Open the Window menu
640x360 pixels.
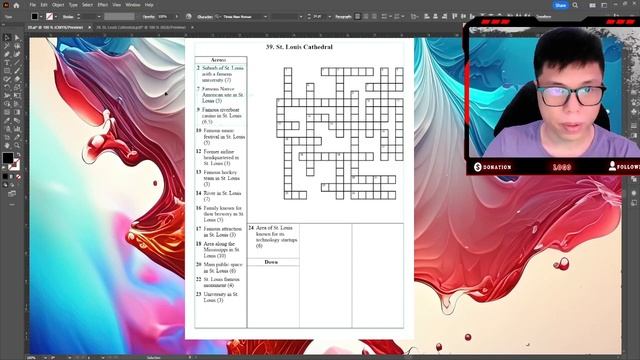[133, 5]
